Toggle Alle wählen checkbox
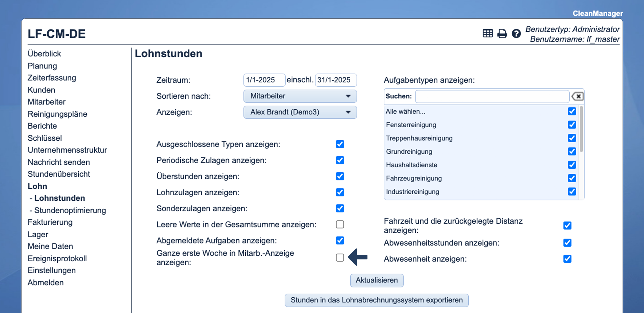 point(571,111)
